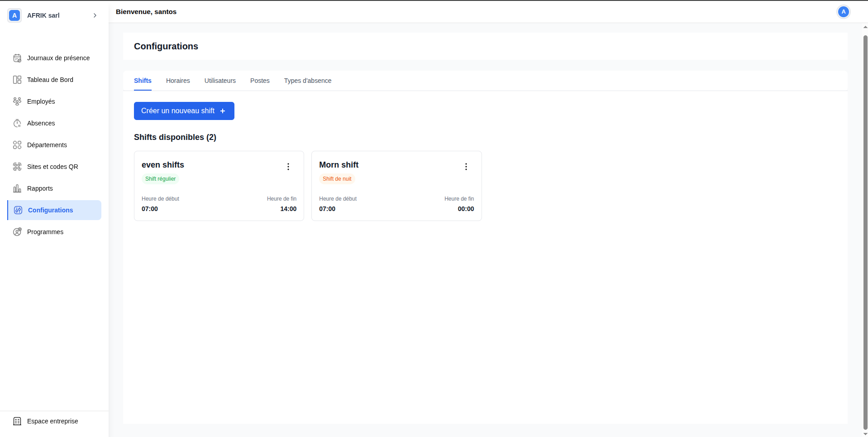Expand the AFRIK sarl company chevron
This screenshot has height=437, width=868.
coord(95,15)
